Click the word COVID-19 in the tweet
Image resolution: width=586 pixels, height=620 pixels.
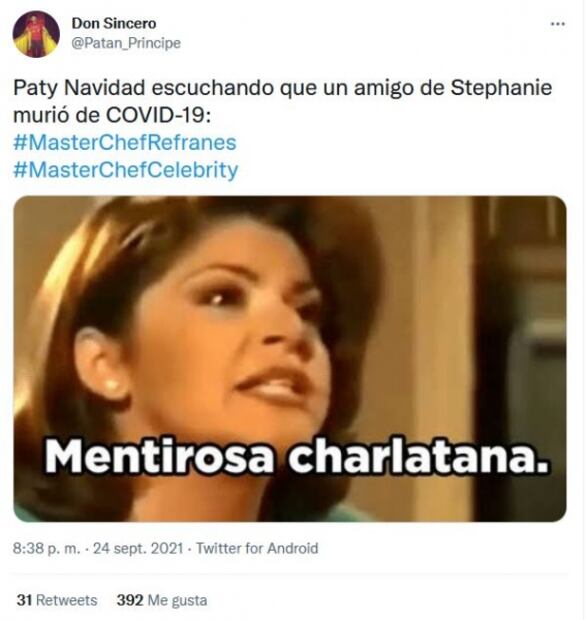pyautogui.click(x=156, y=115)
